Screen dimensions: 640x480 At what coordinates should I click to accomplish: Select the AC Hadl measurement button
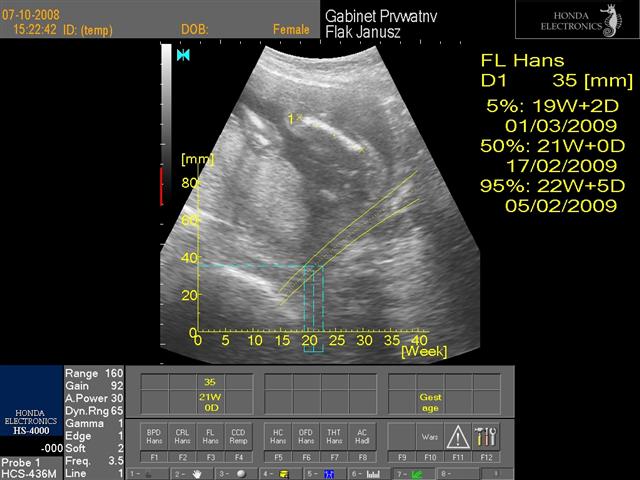(x=361, y=437)
